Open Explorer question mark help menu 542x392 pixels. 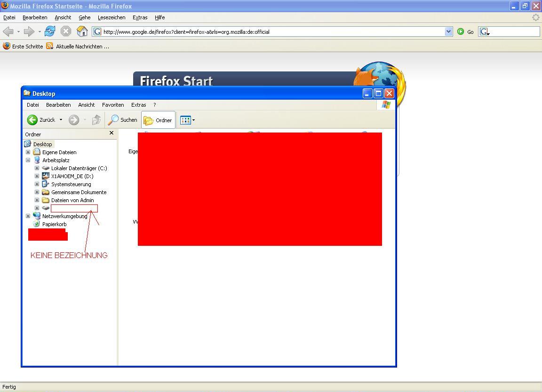[154, 105]
